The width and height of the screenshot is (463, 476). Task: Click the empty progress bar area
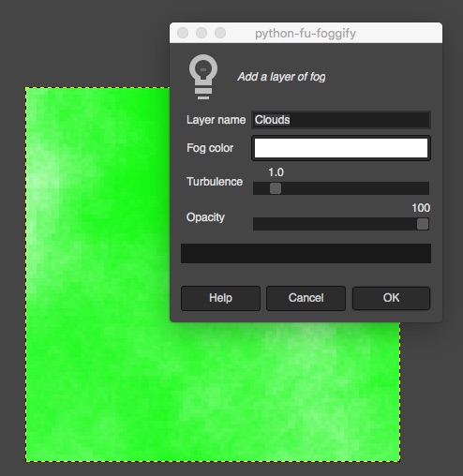click(x=306, y=253)
